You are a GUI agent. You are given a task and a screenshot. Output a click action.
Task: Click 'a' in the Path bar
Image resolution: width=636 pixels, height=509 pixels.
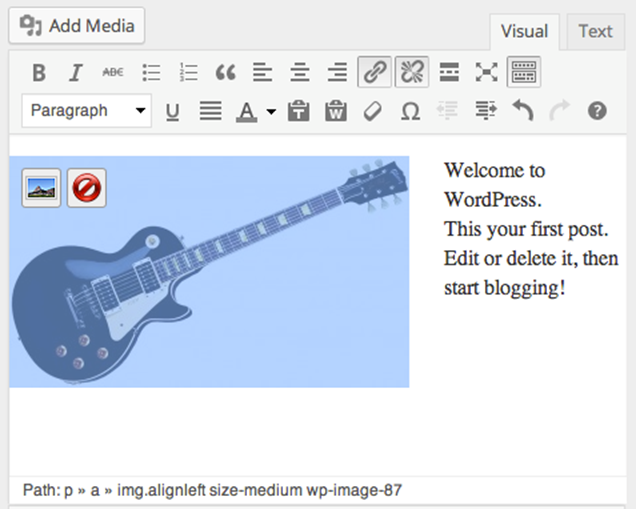pos(95,491)
